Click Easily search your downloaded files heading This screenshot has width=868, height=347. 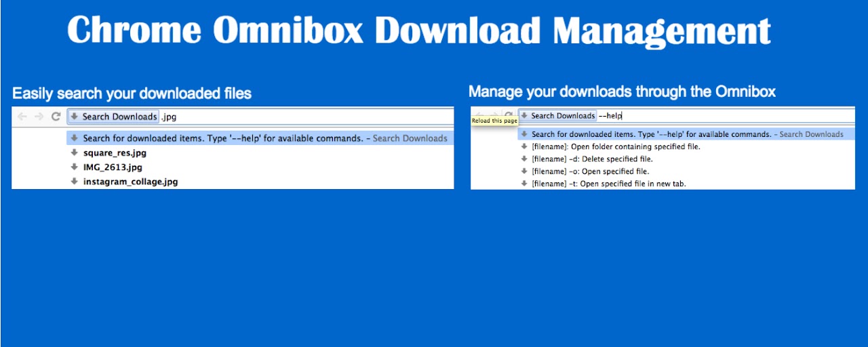tap(132, 94)
